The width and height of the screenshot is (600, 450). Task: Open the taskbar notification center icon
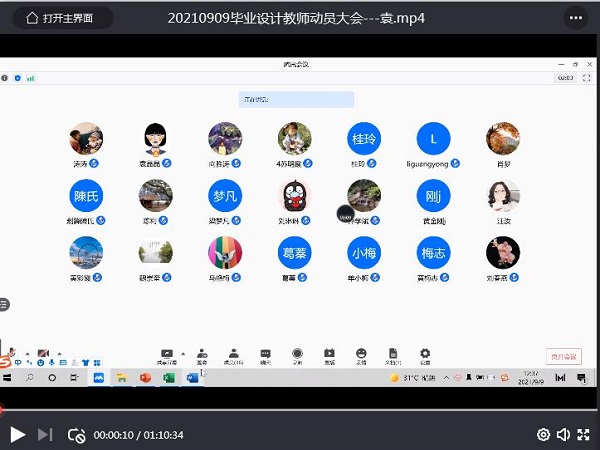581,378
